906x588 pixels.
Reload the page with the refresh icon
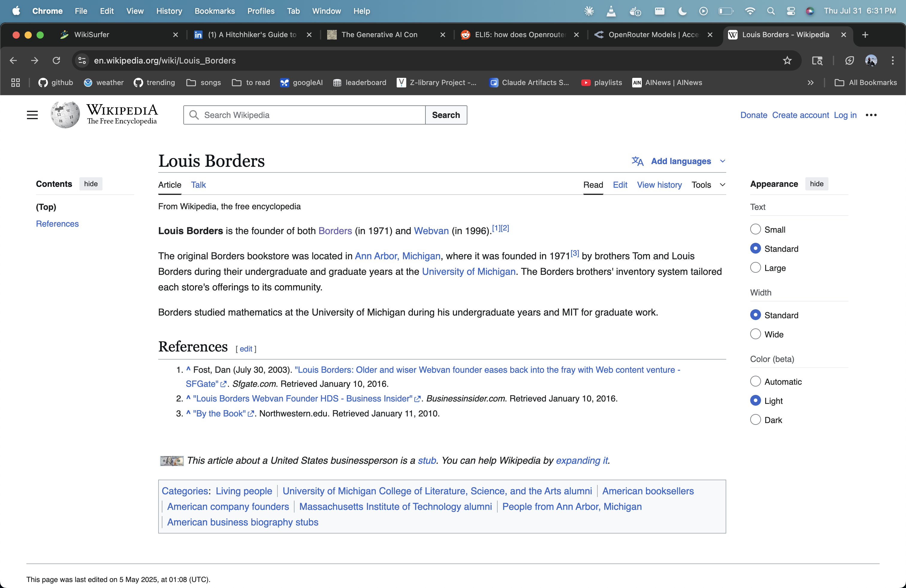(x=56, y=60)
